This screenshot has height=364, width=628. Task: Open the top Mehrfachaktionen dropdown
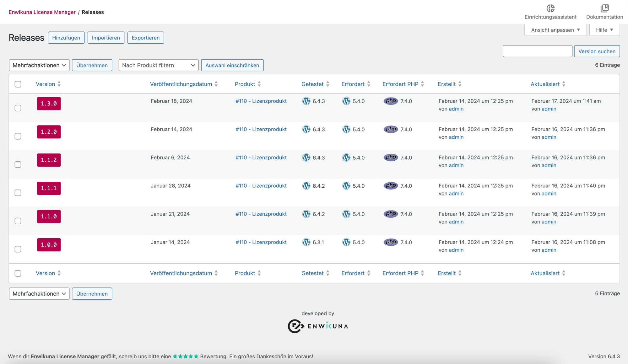coord(39,65)
